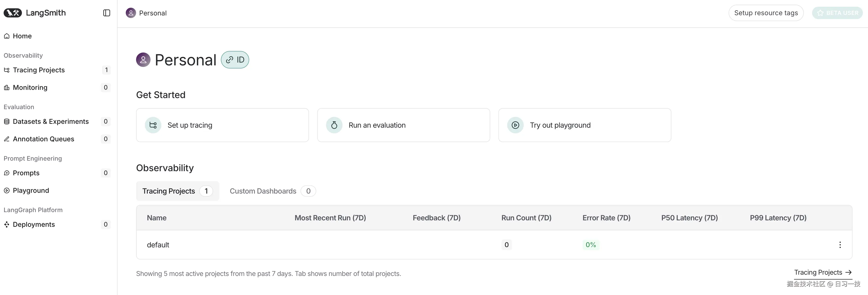This screenshot has width=868, height=295.
Task: Click the Tracing Projects sidebar icon
Action: 7,70
